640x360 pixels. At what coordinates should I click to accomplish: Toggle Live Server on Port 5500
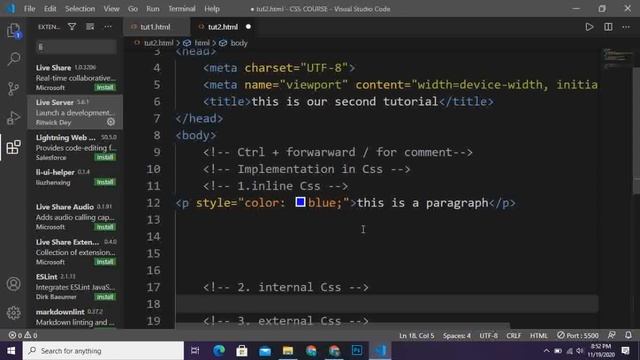click(578, 335)
